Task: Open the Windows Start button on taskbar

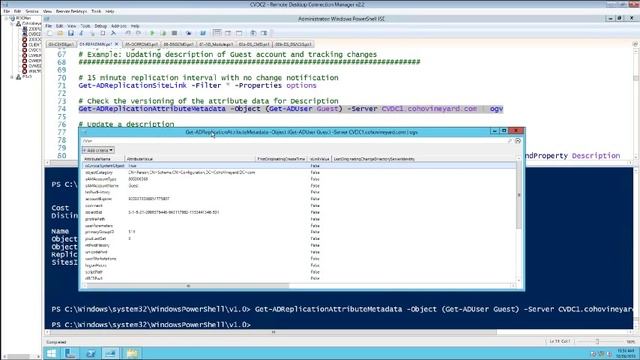Action: coord(51,353)
